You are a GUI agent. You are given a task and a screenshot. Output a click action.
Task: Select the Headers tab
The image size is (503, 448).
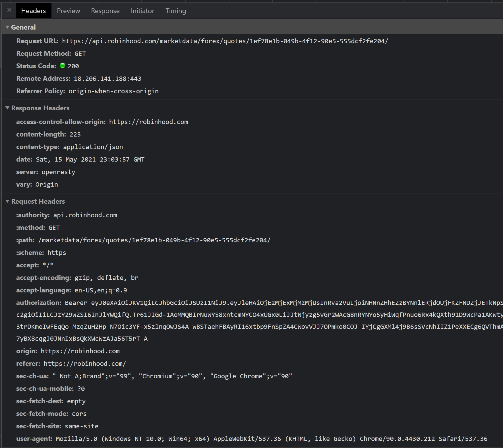pos(33,11)
